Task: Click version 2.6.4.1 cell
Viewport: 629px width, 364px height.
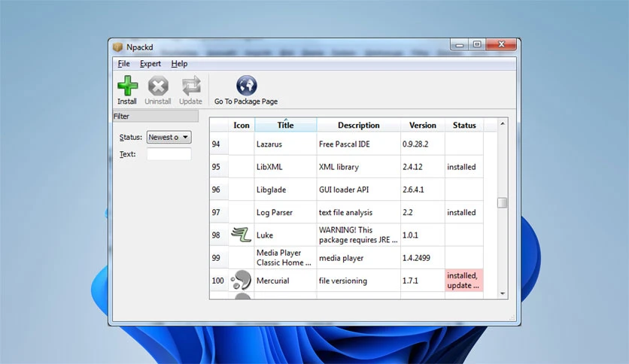Action: point(422,190)
